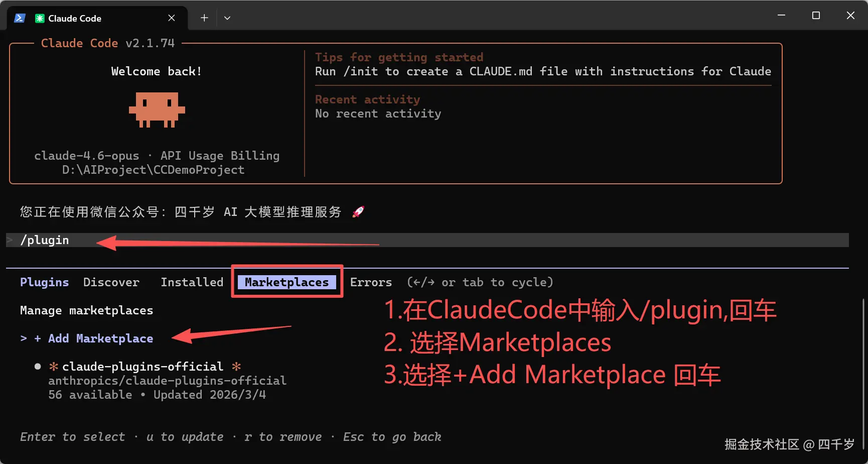This screenshot has height=464, width=868.
Task: Click the rocket emoji icon
Action: pyautogui.click(x=358, y=212)
